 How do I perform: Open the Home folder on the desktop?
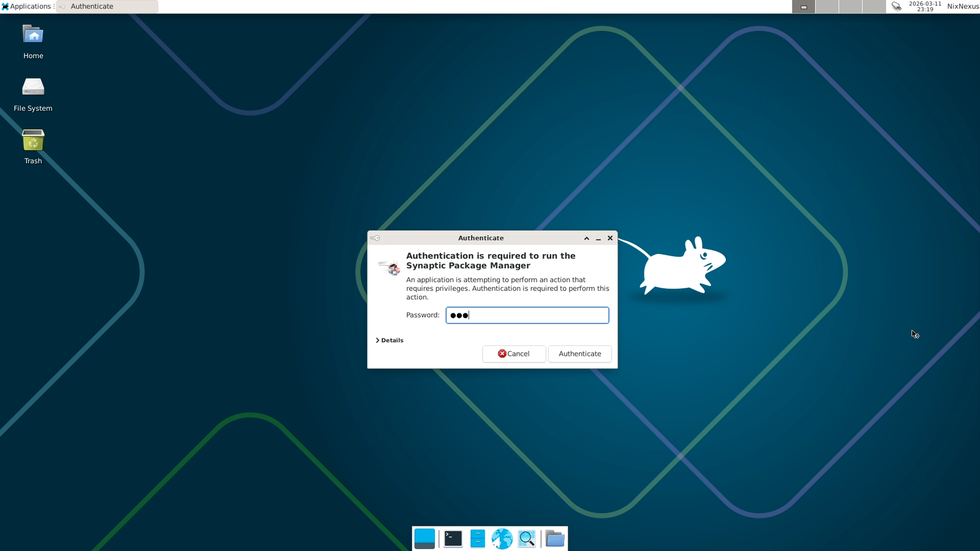pyautogui.click(x=33, y=35)
